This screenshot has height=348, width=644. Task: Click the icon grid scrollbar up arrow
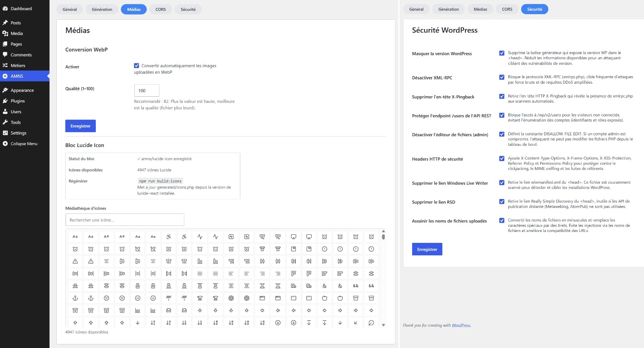[383, 231]
